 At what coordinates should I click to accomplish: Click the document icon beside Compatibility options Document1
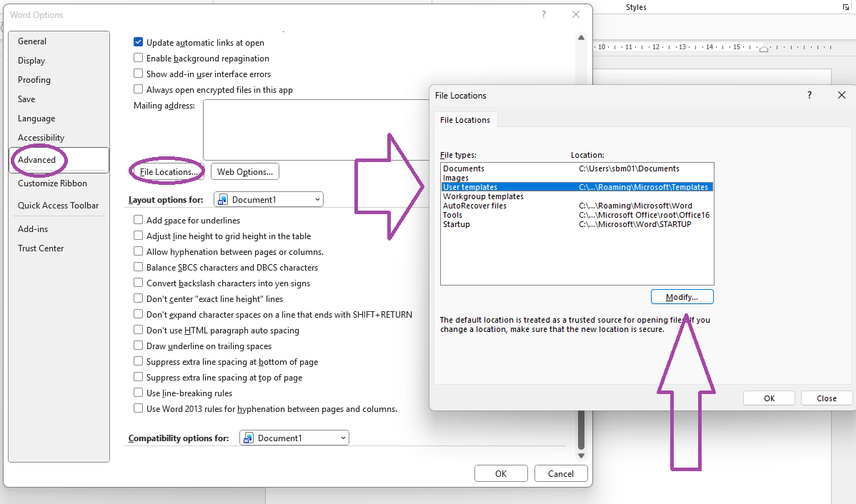pyautogui.click(x=248, y=438)
